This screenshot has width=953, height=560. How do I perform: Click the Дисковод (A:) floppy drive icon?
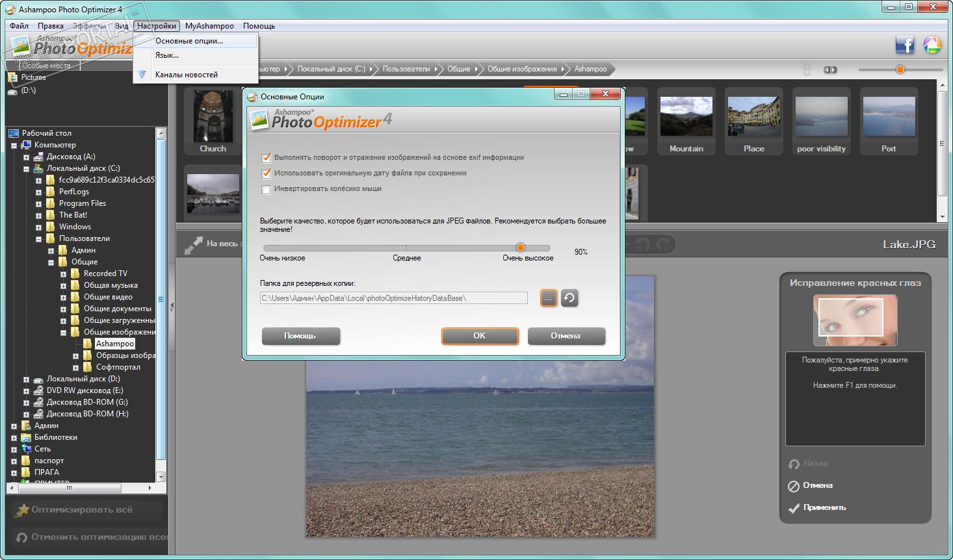pyautogui.click(x=38, y=157)
